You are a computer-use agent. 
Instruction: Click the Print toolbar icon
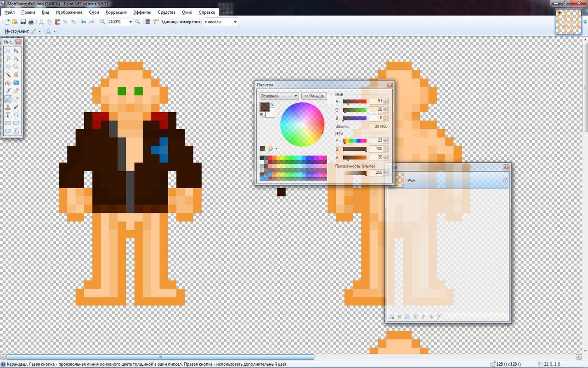tap(31, 22)
